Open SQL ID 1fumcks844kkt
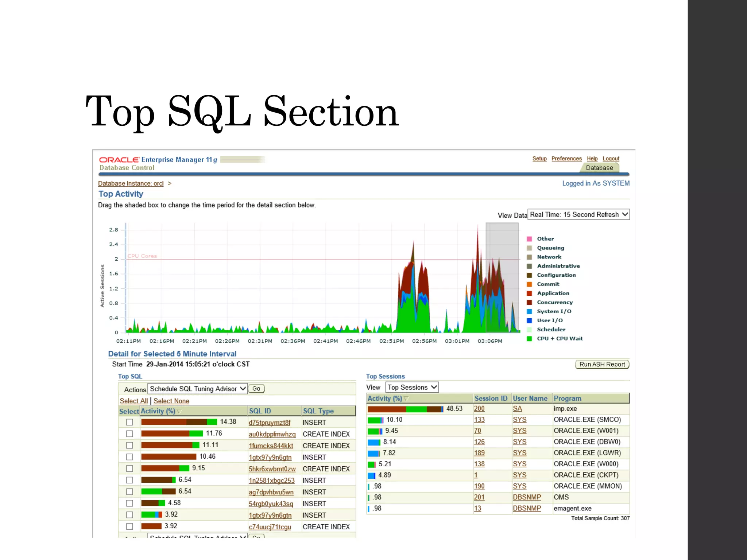This screenshot has width=747, height=560. click(x=271, y=446)
